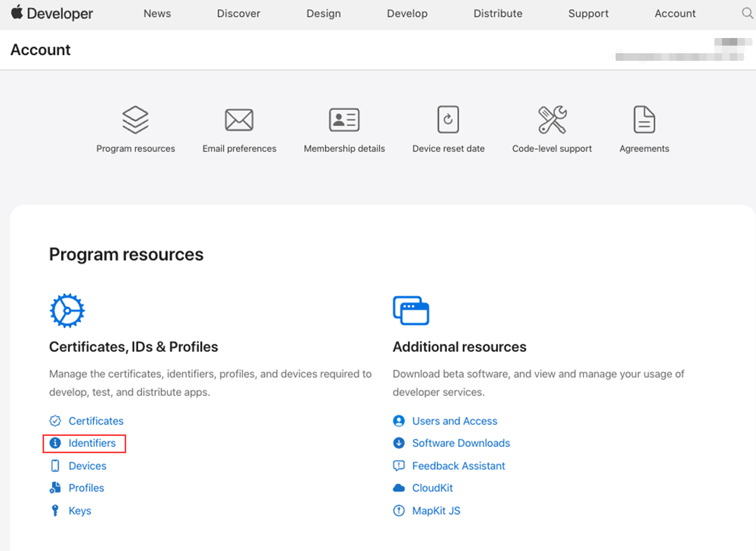Select Membership details label
This screenshot has height=551, width=756.
click(x=345, y=149)
